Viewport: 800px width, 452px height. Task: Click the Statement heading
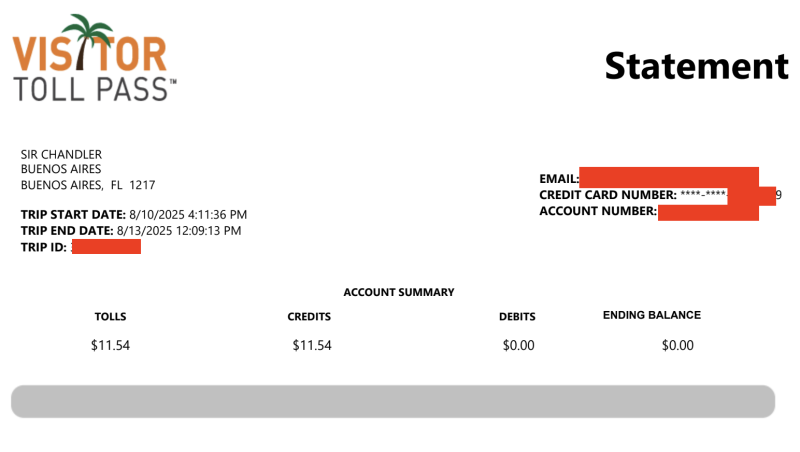696,65
